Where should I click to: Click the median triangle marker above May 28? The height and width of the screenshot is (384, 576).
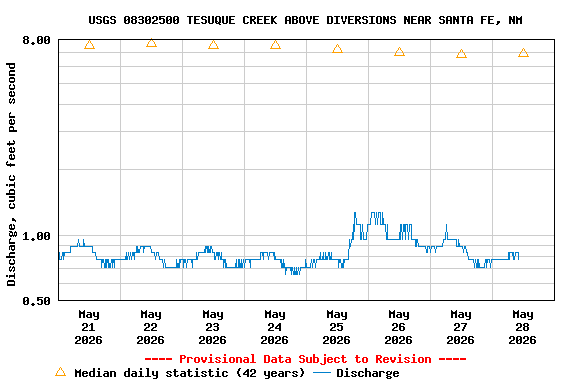tap(523, 53)
